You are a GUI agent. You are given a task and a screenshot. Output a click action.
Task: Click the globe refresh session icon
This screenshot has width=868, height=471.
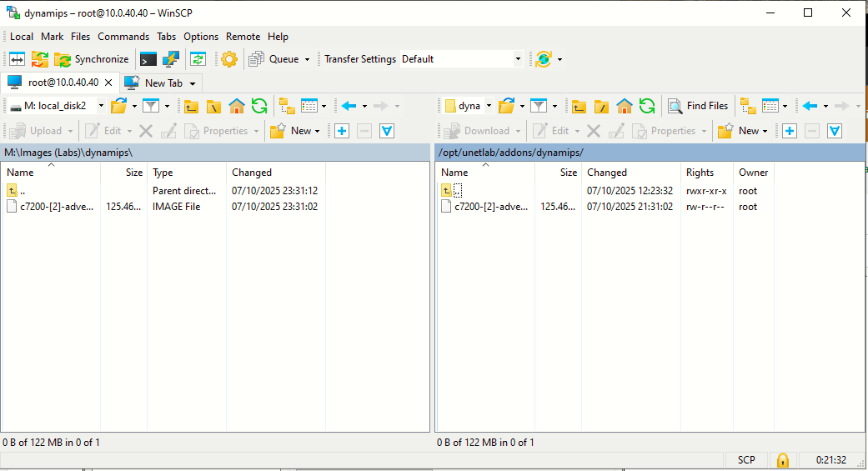click(x=544, y=59)
